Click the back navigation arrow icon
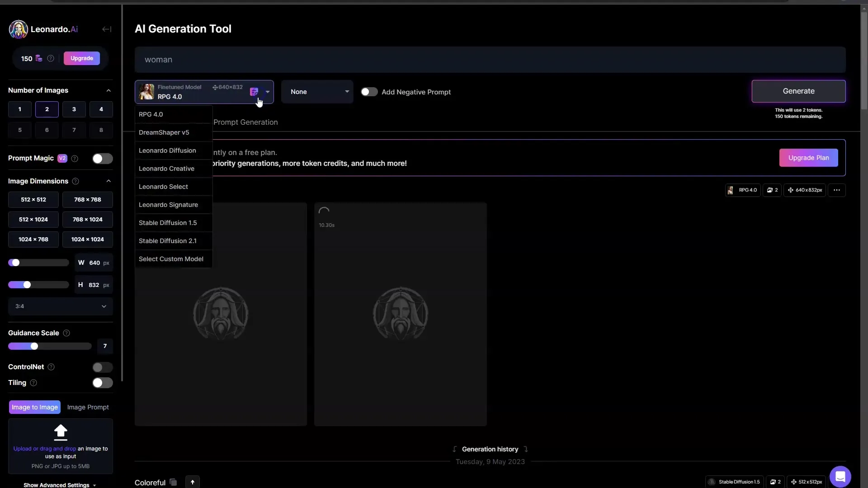The width and height of the screenshot is (868, 488). coord(106,28)
